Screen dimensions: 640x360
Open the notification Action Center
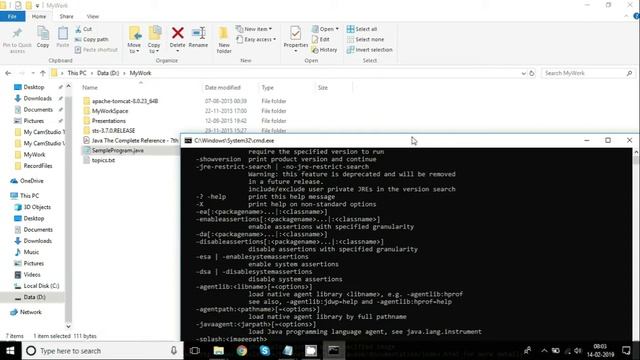click(x=626, y=351)
